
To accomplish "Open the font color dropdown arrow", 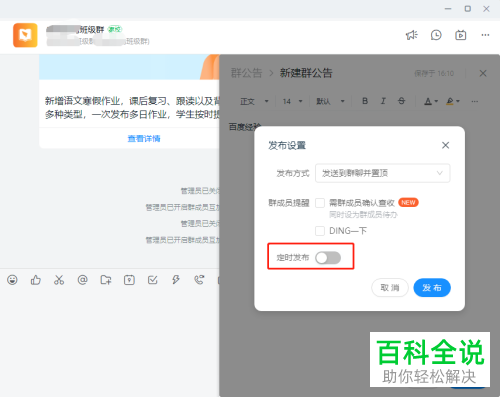I will point(436,101).
